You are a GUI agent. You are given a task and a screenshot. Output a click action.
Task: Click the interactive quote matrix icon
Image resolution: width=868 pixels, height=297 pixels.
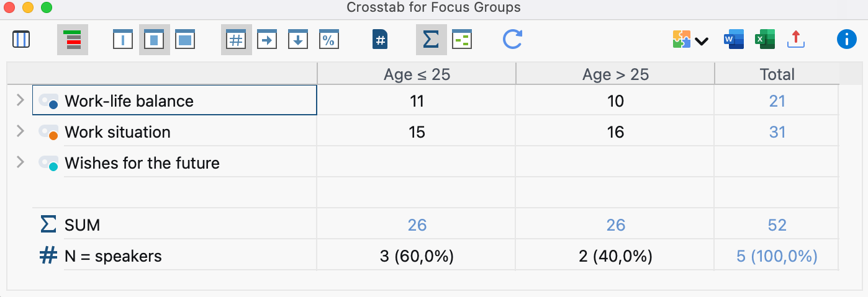click(x=21, y=40)
